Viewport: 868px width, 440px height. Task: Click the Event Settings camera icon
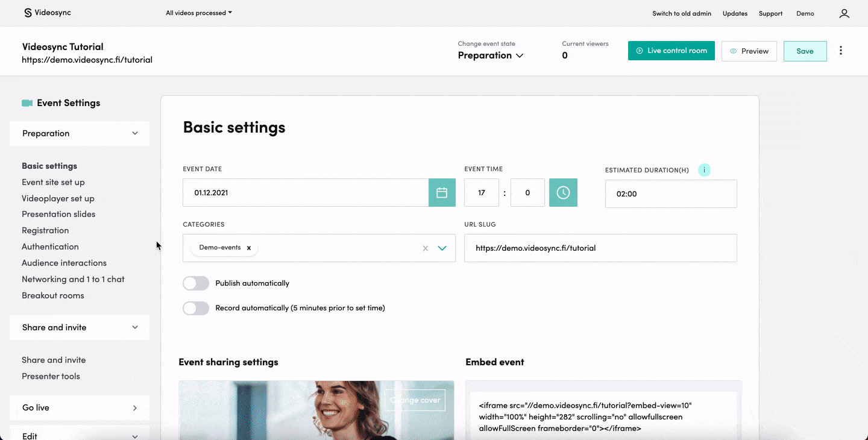[27, 102]
